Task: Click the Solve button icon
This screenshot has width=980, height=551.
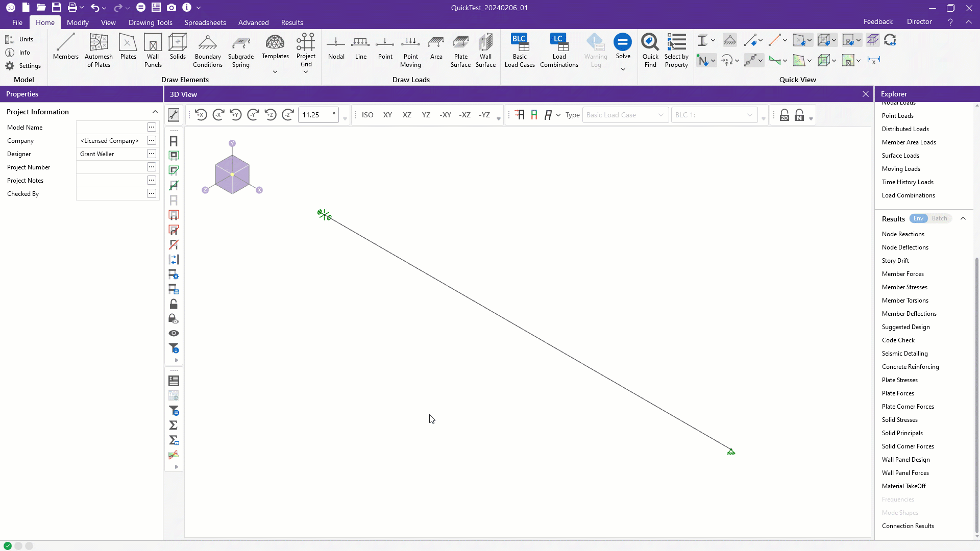Action: [623, 42]
